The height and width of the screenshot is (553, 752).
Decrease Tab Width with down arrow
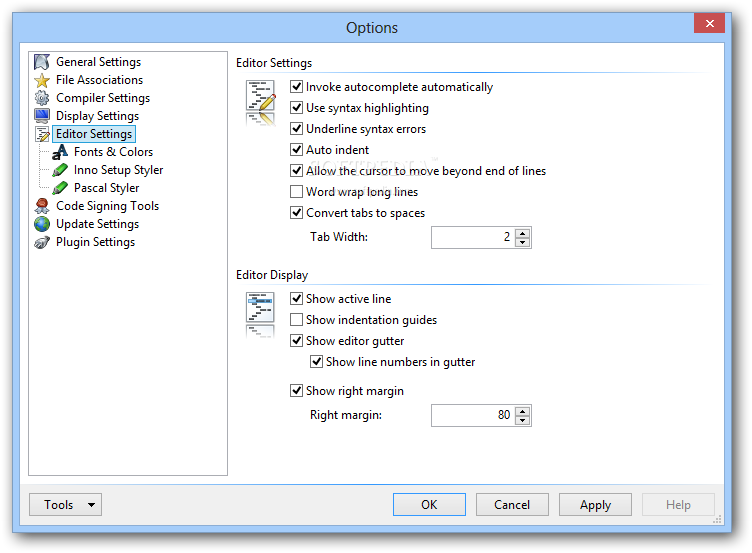coord(523,243)
